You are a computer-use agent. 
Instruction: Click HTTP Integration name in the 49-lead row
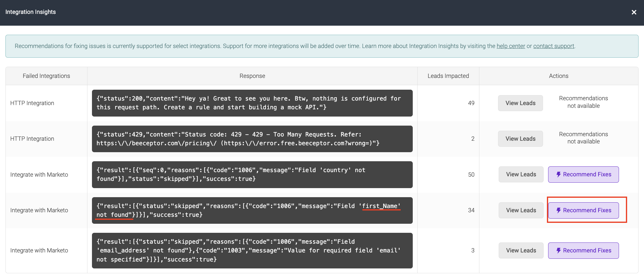click(32, 103)
